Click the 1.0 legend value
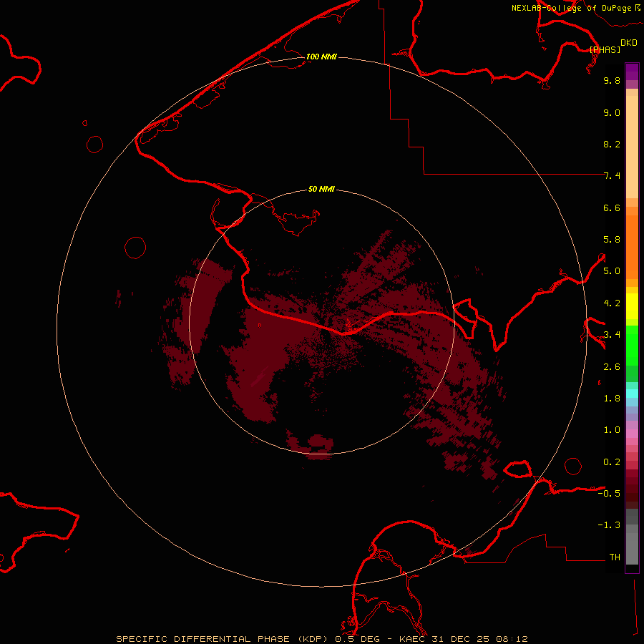This screenshot has width=644, height=644. pyautogui.click(x=612, y=430)
